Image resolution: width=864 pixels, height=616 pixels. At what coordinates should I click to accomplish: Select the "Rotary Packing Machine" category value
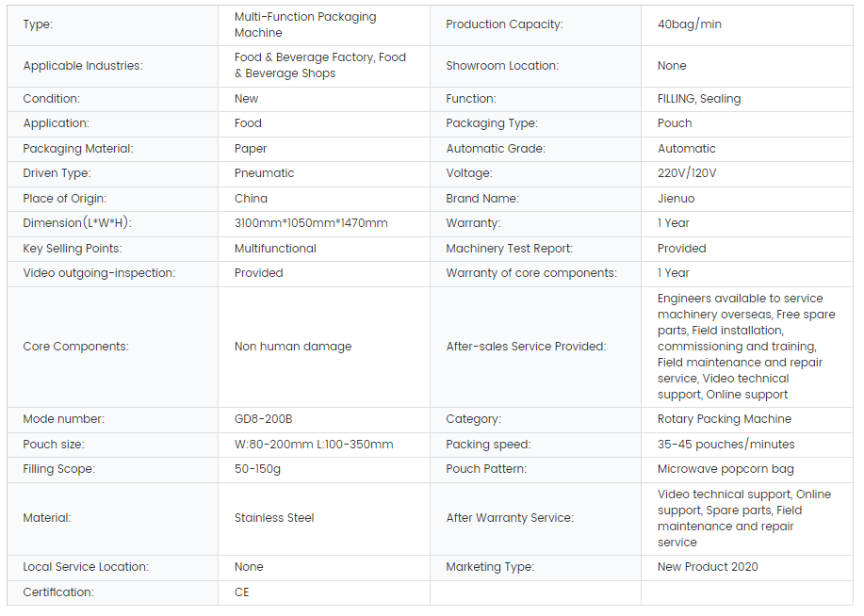pyautogui.click(x=724, y=419)
